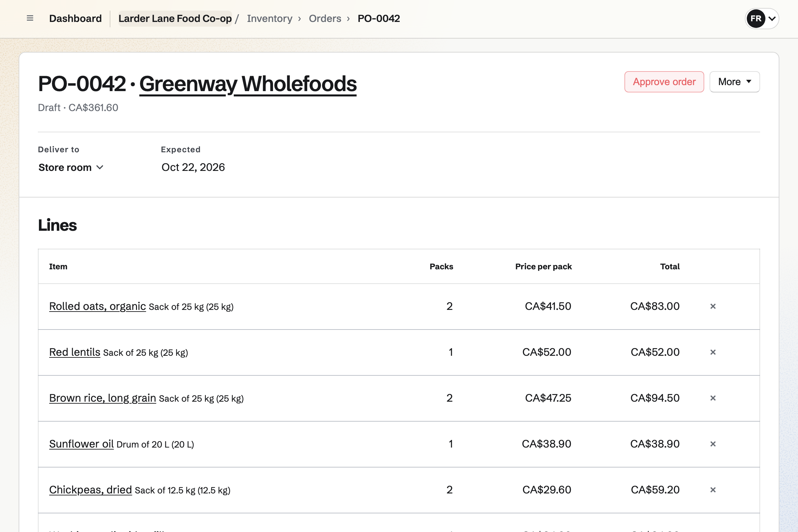
Task: Click price CA$47.25 for Brown rice
Action: click(548, 398)
